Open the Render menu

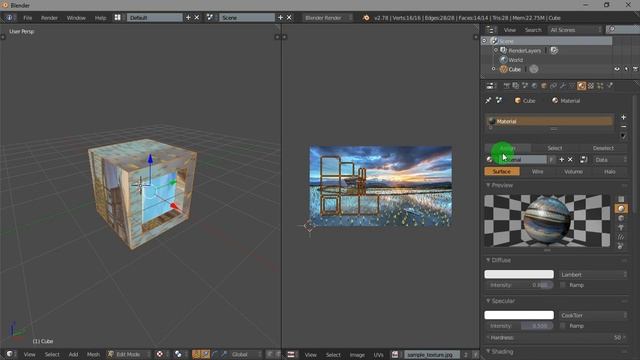click(x=49, y=18)
